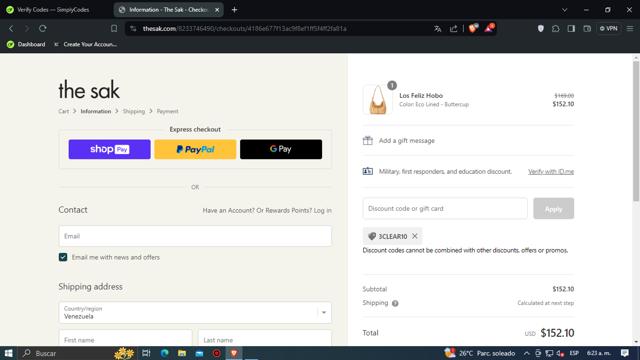Open the sidebar panel icon in toolbar
This screenshot has width=640, height=360.
pos(571,29)
